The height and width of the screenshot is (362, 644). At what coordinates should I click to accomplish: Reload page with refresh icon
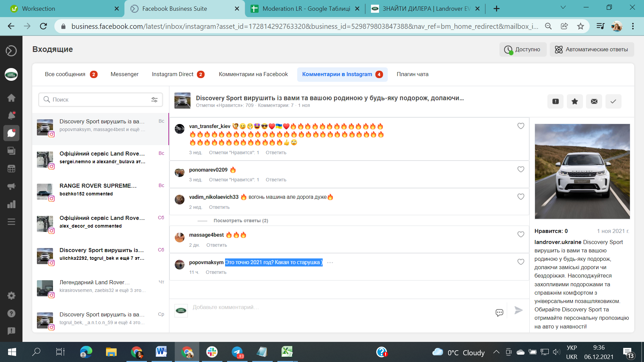[43, 26]
